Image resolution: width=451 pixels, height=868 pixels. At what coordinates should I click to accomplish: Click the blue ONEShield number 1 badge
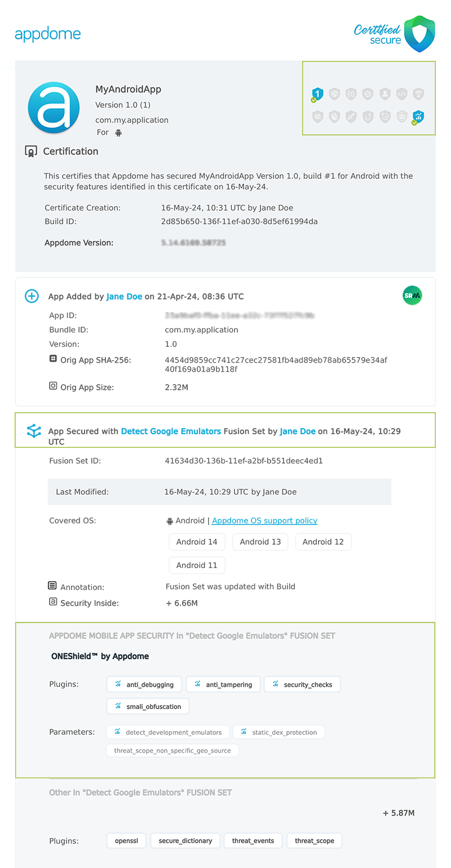[317, 94]
